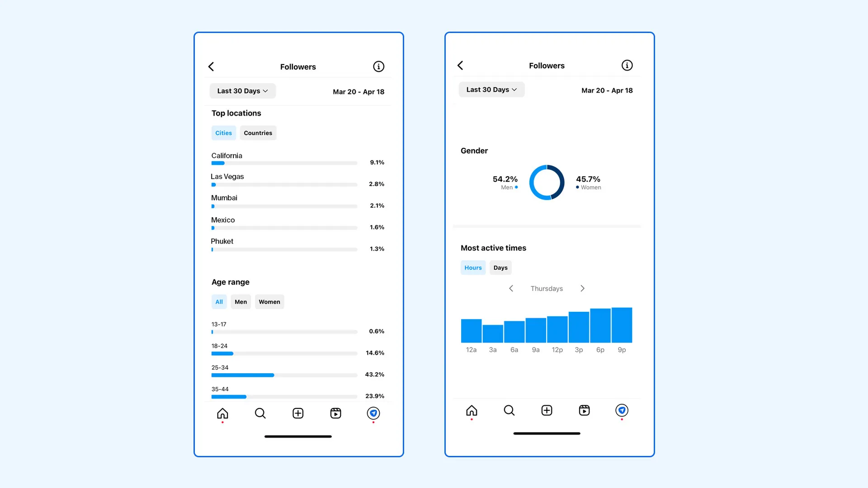Expand the second Last 30 Days dropdown
Image resolution: width=868 pixels, height=488 pixels.
coord(491,89)
